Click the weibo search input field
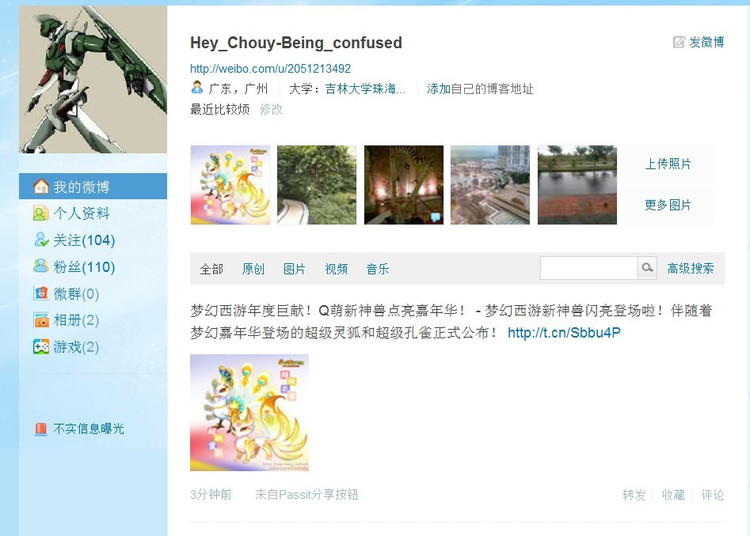Viewport: 750px width, 536px height. pos(589,268)
